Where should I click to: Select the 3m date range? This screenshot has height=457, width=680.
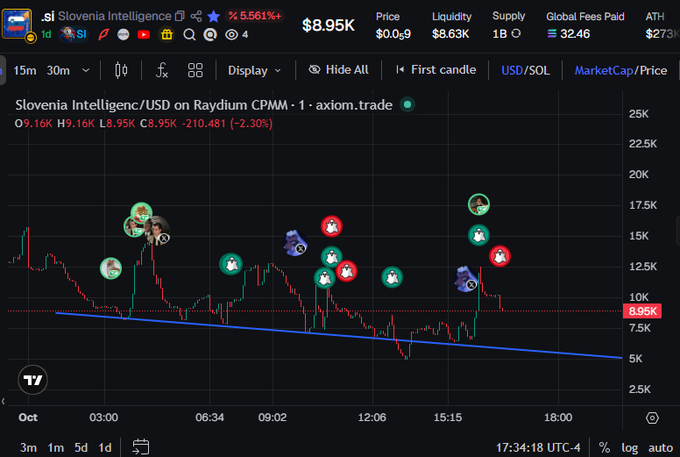pyautogui.click(x=28, y=447)
